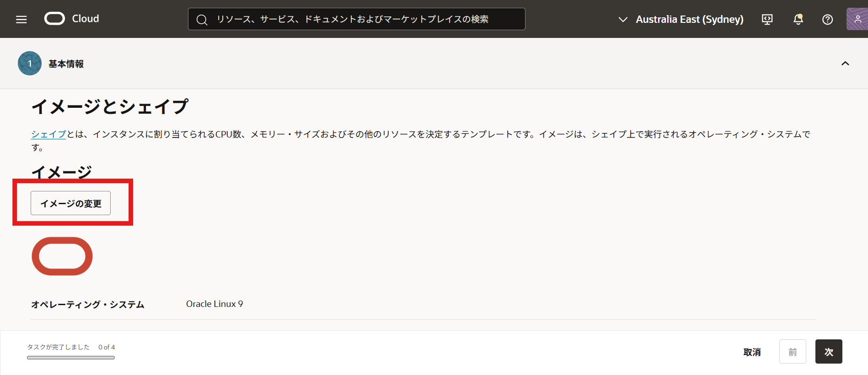Click the 取消 cancel button

(752, 352)
